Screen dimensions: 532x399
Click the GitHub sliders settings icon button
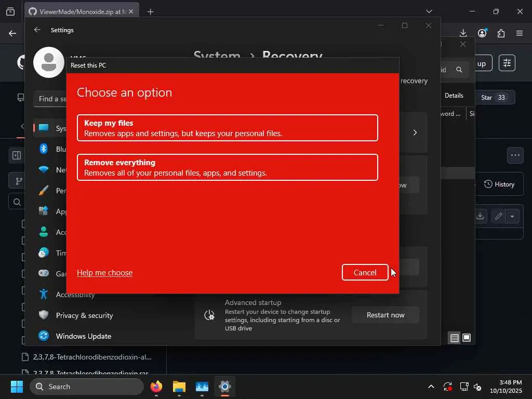pyautogui.click(x=507, y=63)
